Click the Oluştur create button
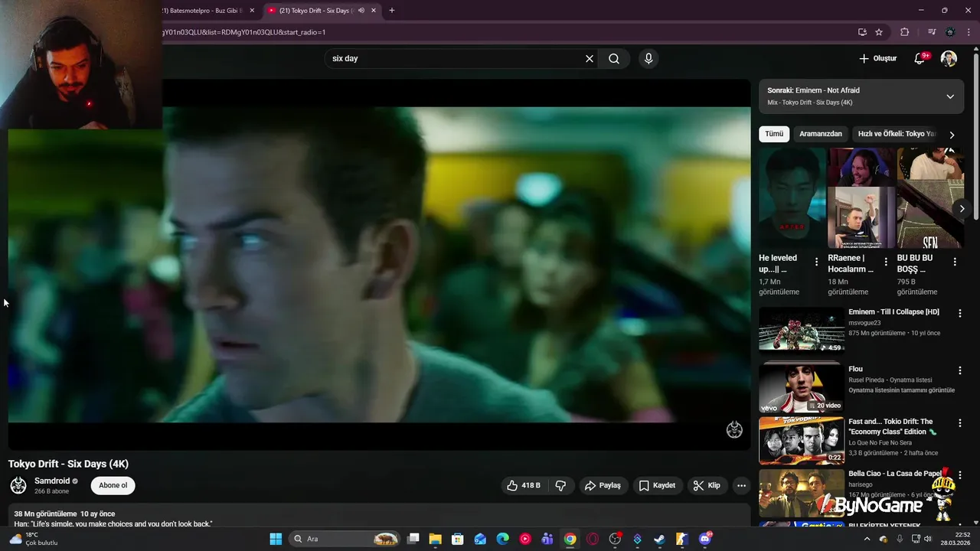Viewport: 980px width, 551px height. 877,58
